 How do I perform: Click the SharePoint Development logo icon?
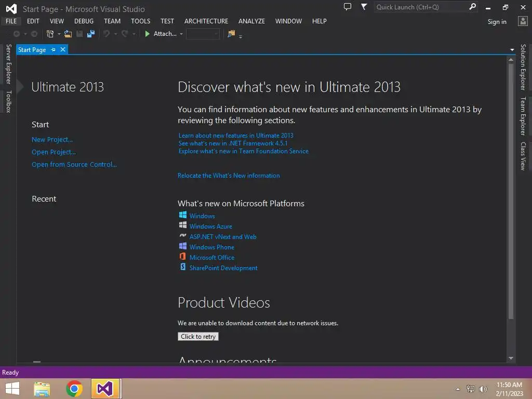[182, 267]
